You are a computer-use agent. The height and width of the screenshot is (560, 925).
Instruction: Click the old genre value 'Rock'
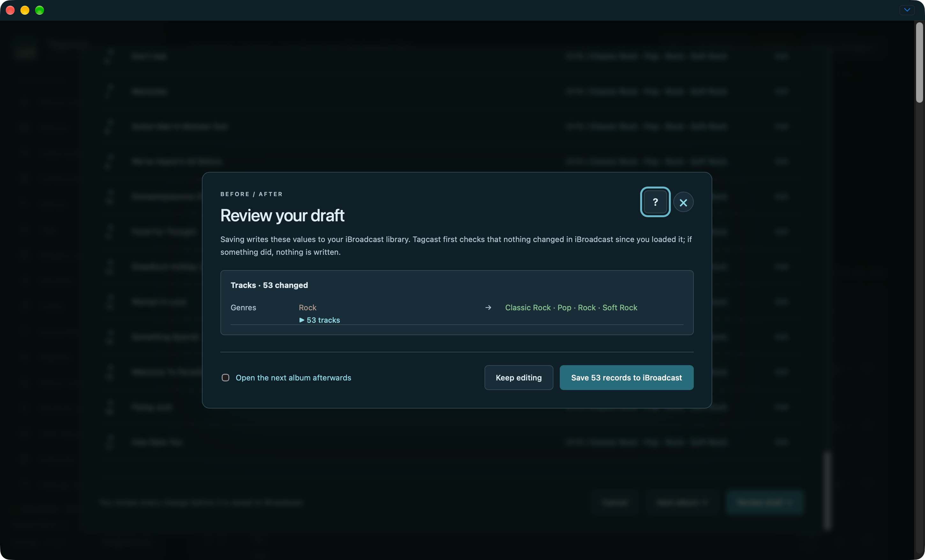307,307
